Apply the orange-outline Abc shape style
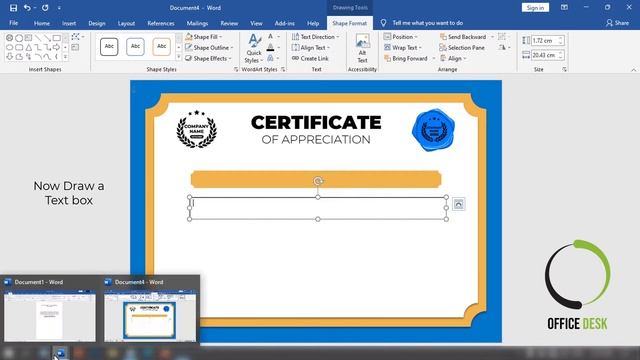This screenshot has height=360, width=640. point(161,47)
